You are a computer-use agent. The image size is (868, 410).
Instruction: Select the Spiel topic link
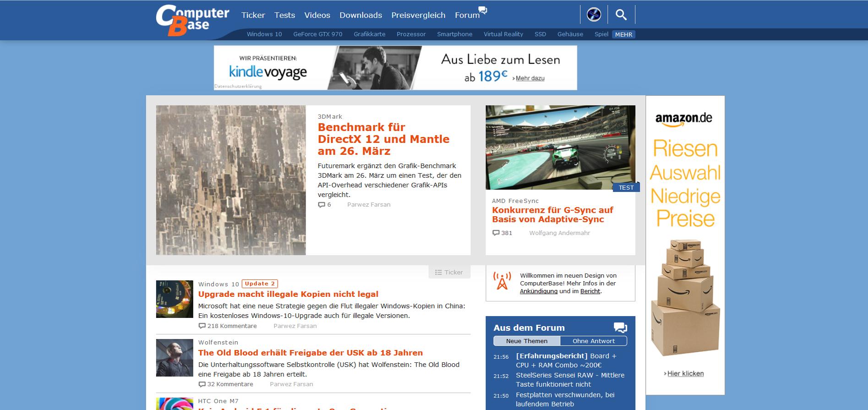(601, 34)
